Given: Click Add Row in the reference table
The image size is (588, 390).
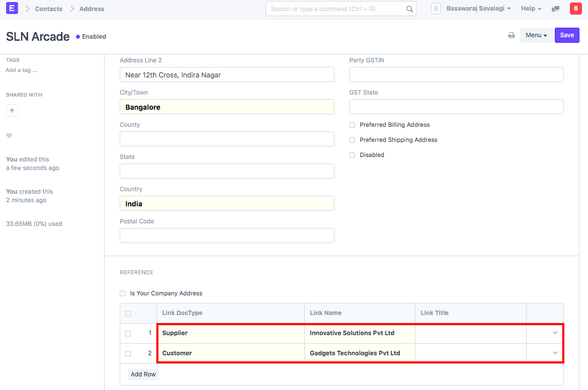Looking at the screenshot, I should click(x=143, y=374).
